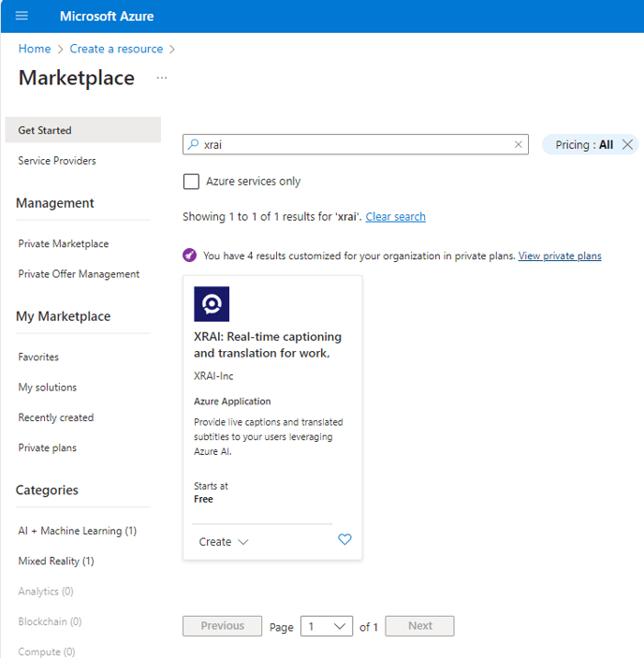644x658 pixels.
Task: Clear the xrai search text
Action: click(x=519, y=144)
